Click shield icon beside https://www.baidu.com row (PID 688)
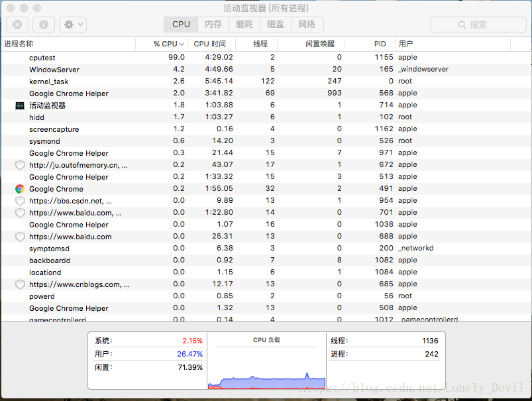 point(20,237)
